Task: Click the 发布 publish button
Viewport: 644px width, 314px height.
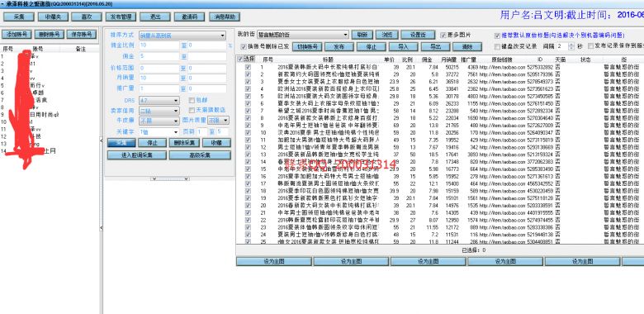Action: (x=339, y=46)
